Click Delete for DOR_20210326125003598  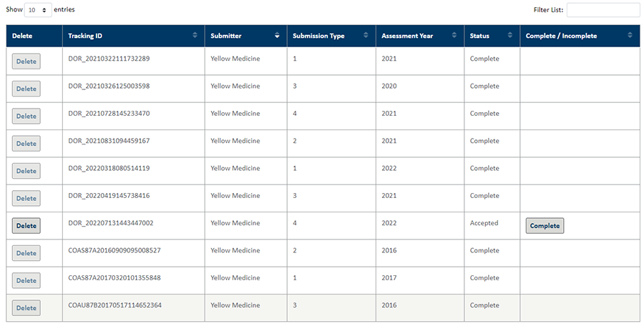[26, 89]
